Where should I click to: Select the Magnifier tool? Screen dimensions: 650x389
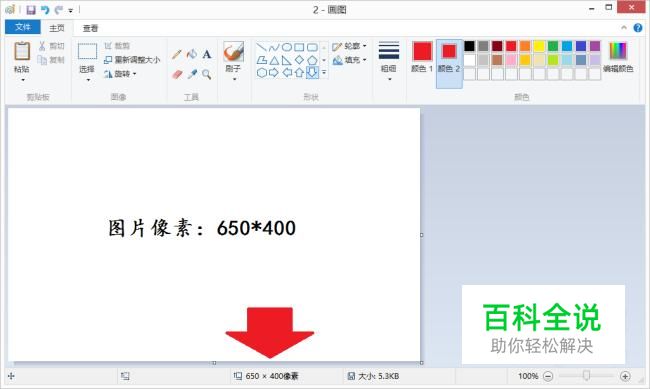(206, 74)
